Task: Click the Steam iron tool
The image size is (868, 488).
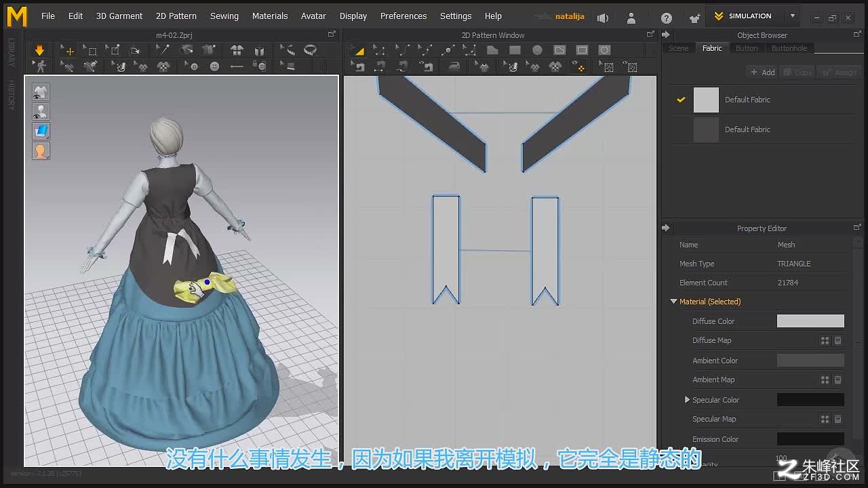Action: (x=454, y=66)
